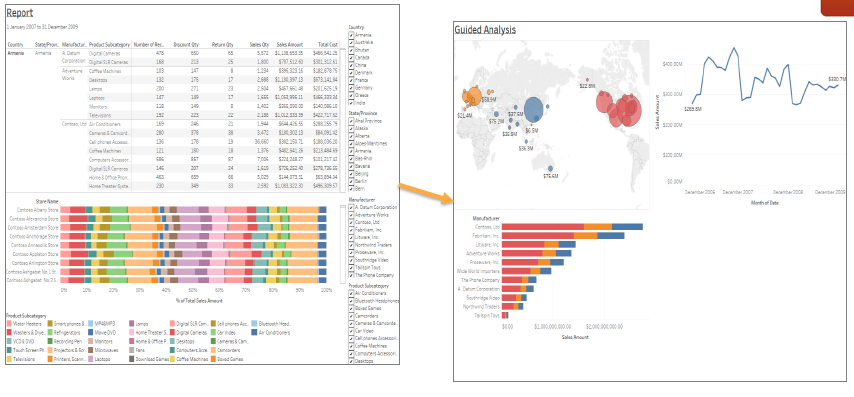Screen dimensions: 854x397
Task: Select Air Conditioners legend color swatch
Action: pyautogui.click(x=254, y=333)
